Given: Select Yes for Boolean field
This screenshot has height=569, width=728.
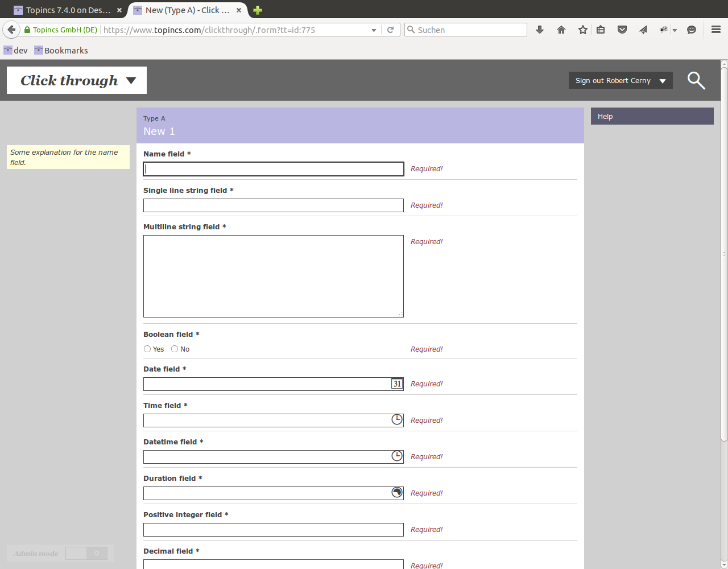Looking at the screenshot, I should click(x=147, y=349).
